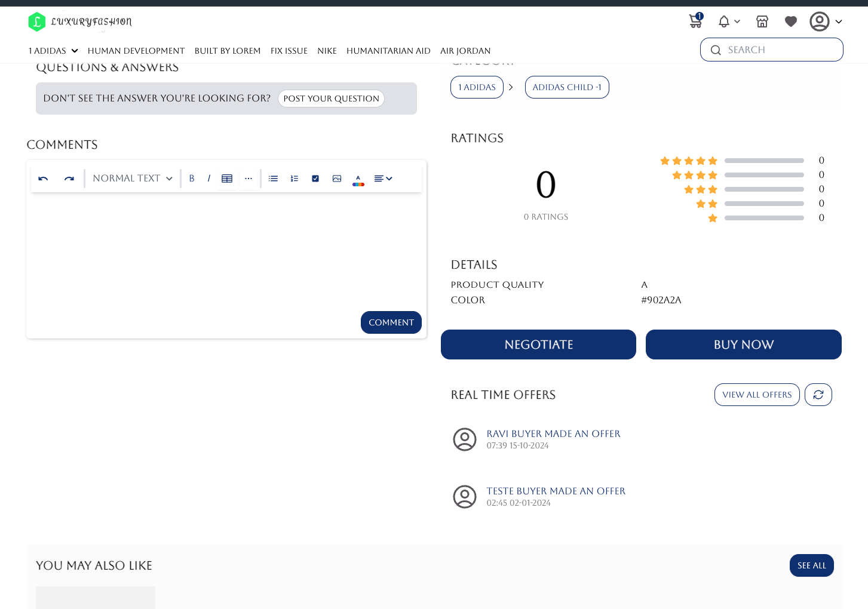This screenshot has height=609, width=868.
Task: Open the wishlist heart icon
Action: (791, 21)
